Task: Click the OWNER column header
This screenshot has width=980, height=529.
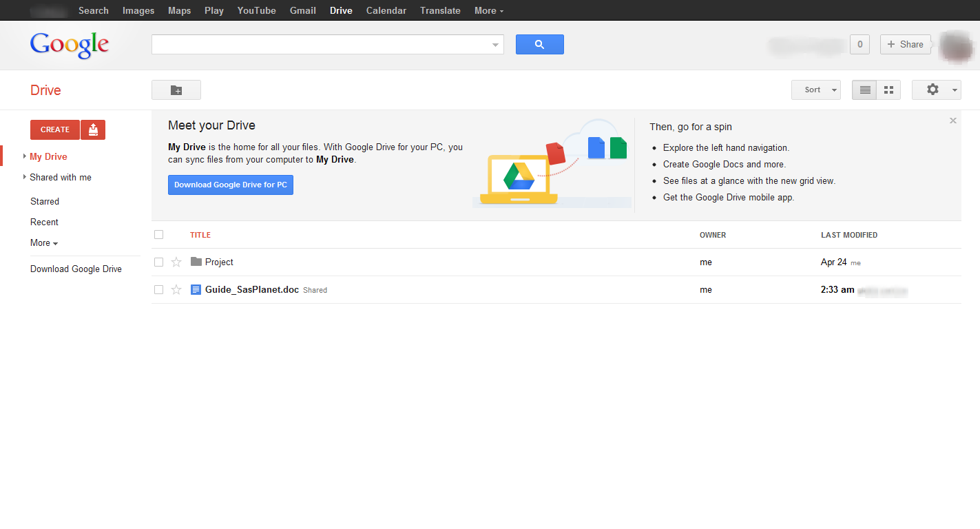Action: pos(713,235)
